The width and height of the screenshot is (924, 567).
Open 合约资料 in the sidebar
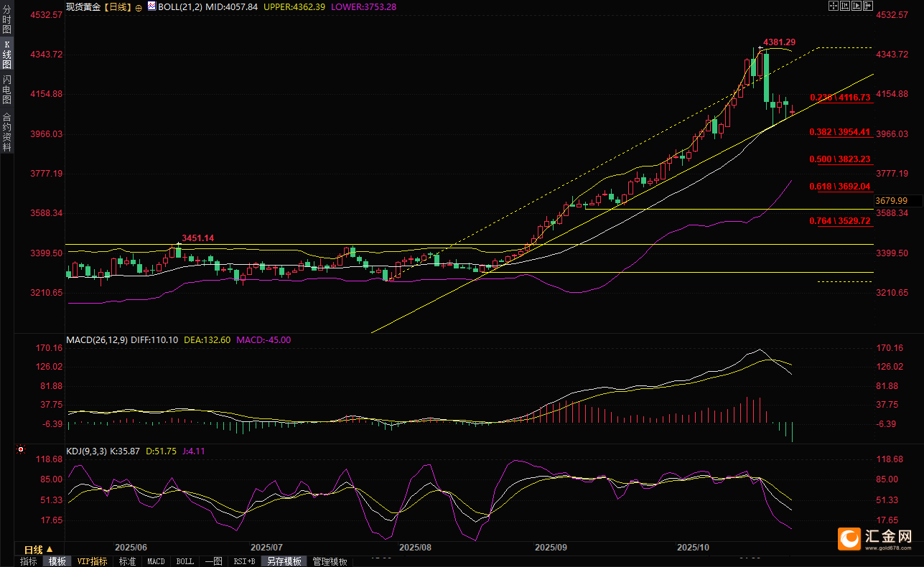click(x=6, y=132)
